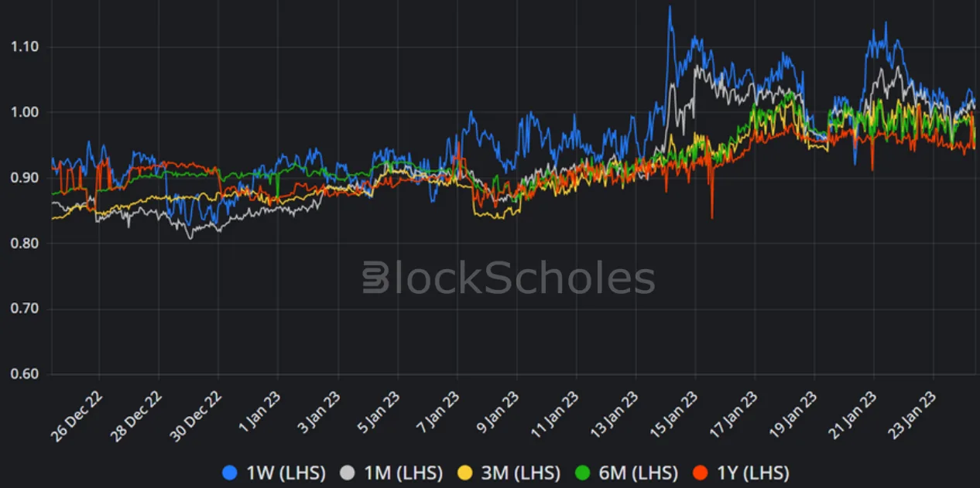The width and height of the screenshot is (980, 488).
Task: Click the 21 Jan 23 date label
Action: point(852,413)
